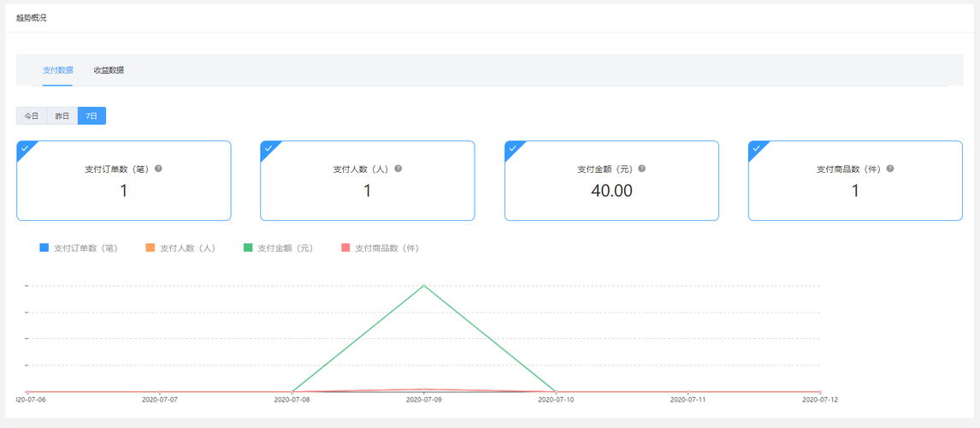Viewport: 980px width, 428px height.
Task: Click legend label 支付金额（元）
Action: tap(286, 247)
